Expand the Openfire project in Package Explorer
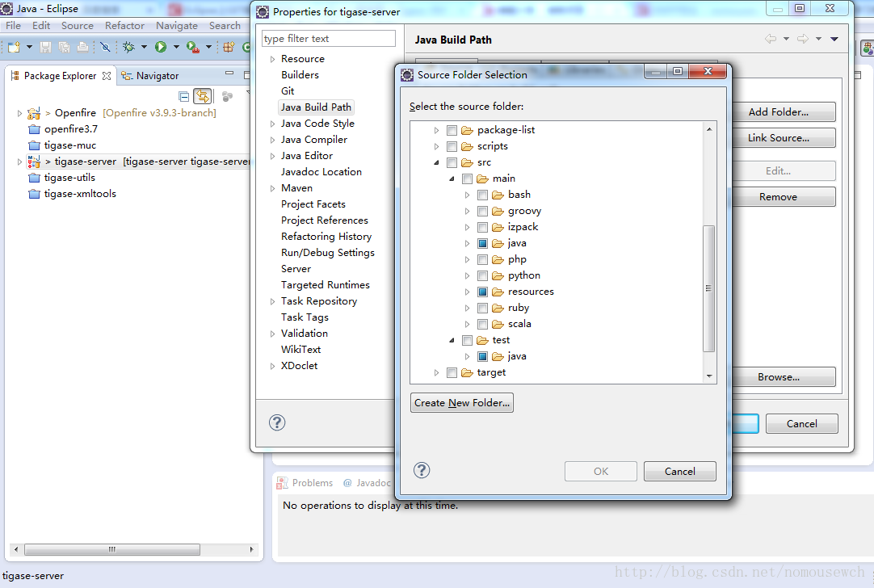Screen dimensions: 874x588 click(x=19, y=113)
